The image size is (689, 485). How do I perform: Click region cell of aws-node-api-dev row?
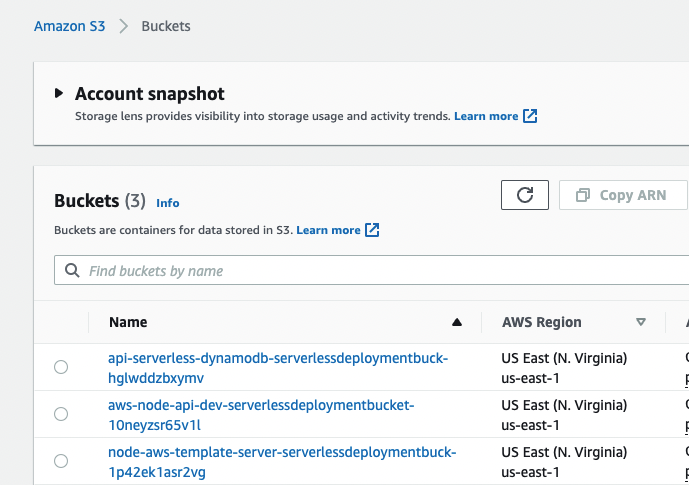[x=564, y=415]
